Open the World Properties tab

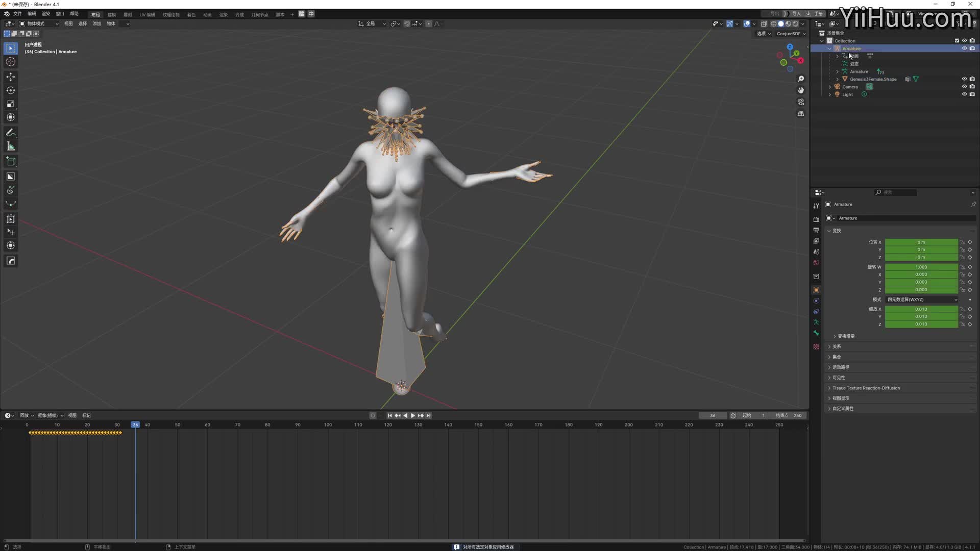point(816,262)
